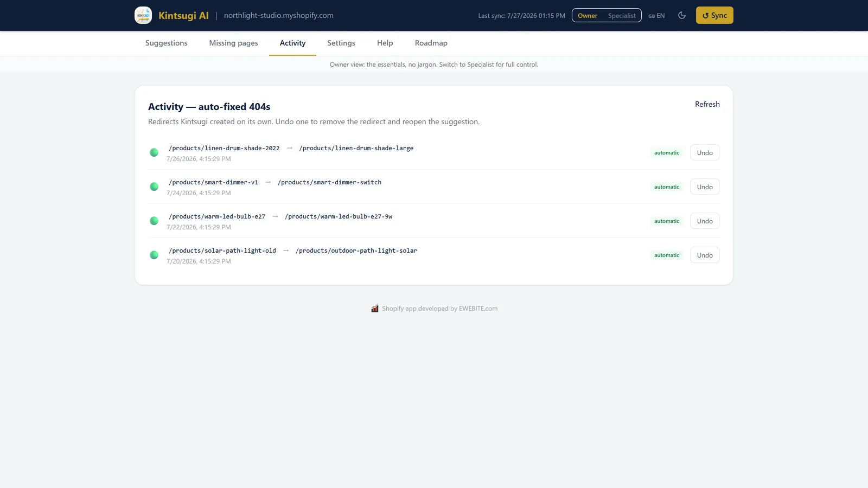Click green status dot for smart-dimmer-v1
Screen dimensions: 868x488
(x=154, y=187)
